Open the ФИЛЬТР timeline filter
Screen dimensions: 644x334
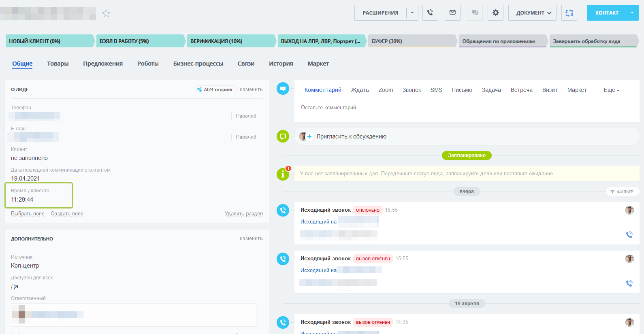point(622,191)
